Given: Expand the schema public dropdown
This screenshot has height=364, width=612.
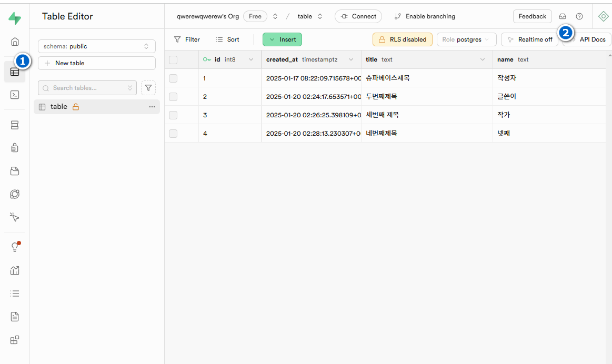Looking at the screenshot, I should (97, 46).
